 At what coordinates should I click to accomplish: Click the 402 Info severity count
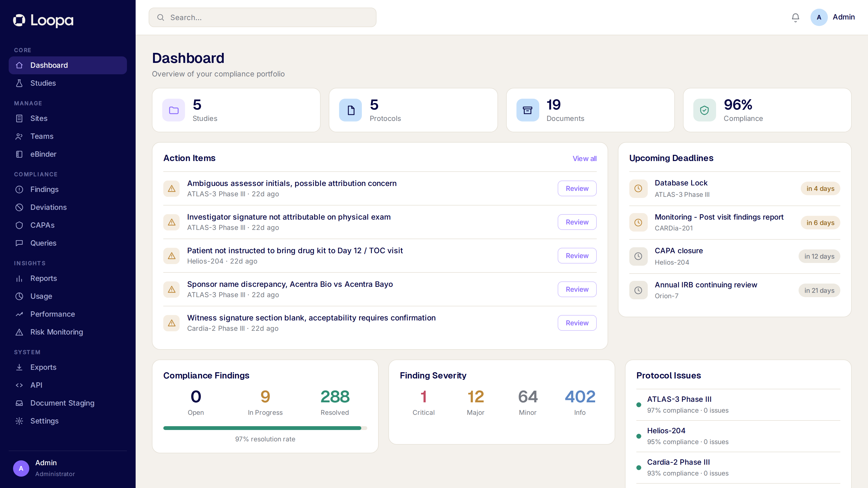(580, 397)
